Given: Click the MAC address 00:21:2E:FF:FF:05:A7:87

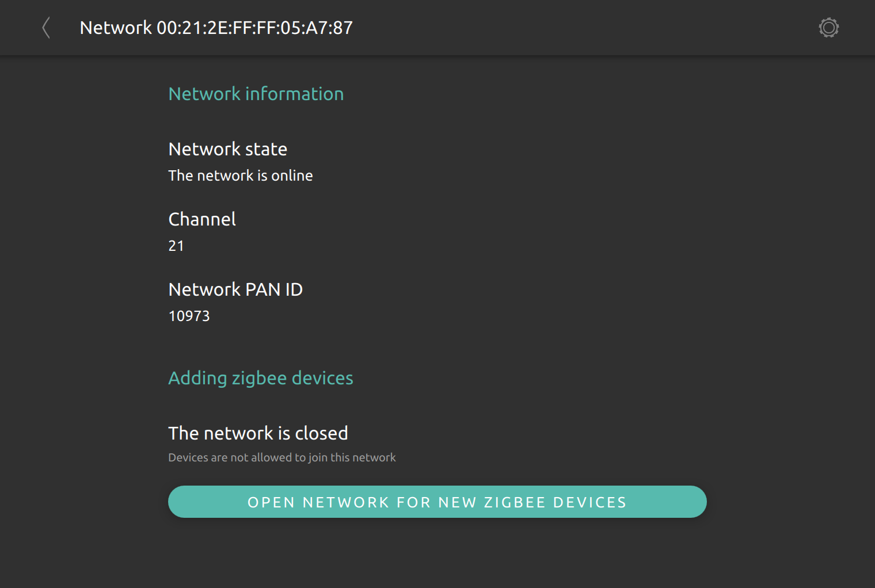Looking at the screenshot, I should 255,28.
